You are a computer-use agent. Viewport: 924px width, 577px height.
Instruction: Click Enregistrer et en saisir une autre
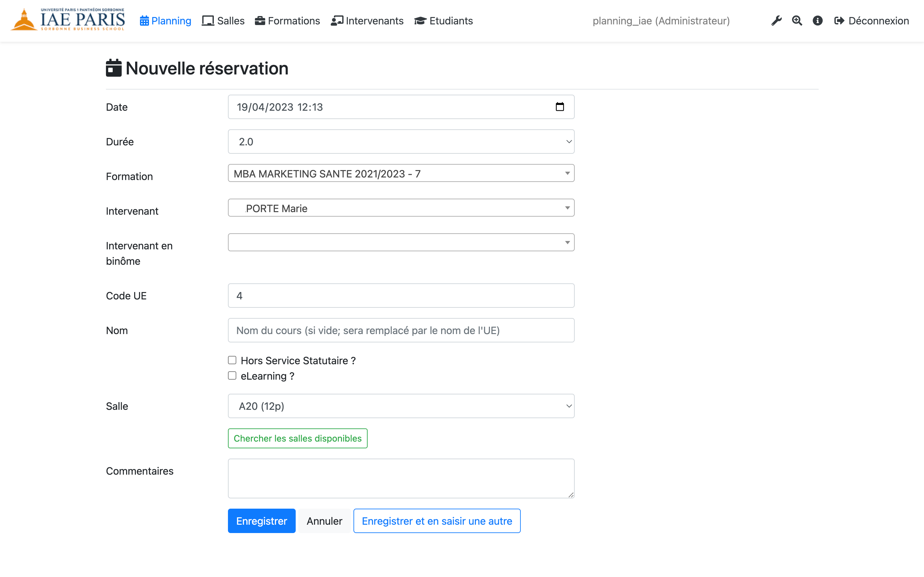[437, 521]
